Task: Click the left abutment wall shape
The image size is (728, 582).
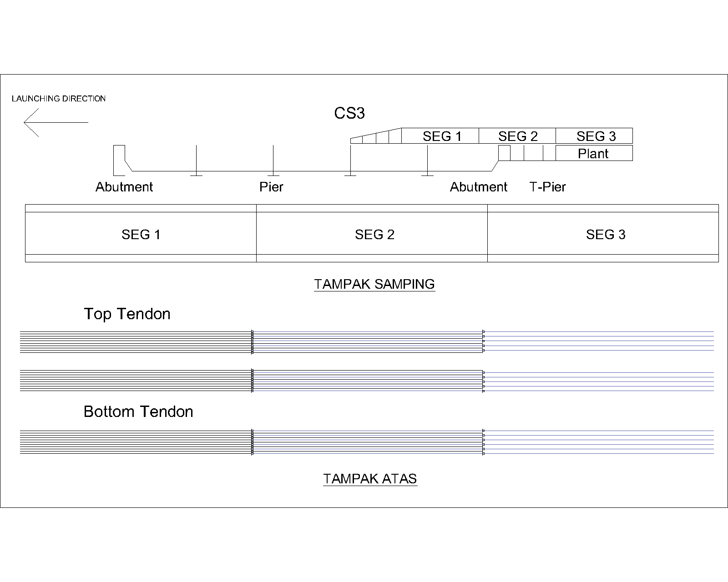Action: pyautogui.click(x=119, y=160)
